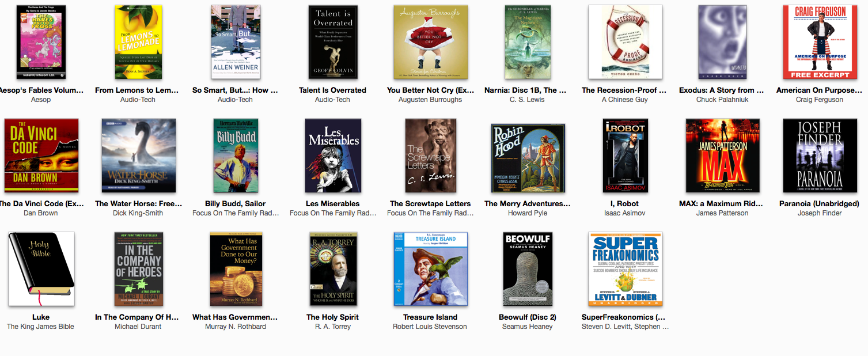The height and width of the screenshot is (356, 868).
Task: Click author name 'Robert Louis Stevenson'
Action: [430, 327]
